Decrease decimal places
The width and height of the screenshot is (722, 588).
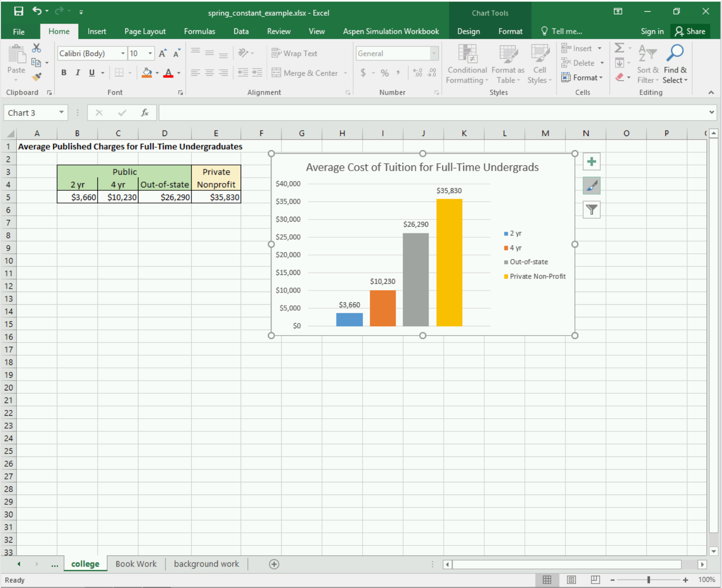tap(432, 73)
